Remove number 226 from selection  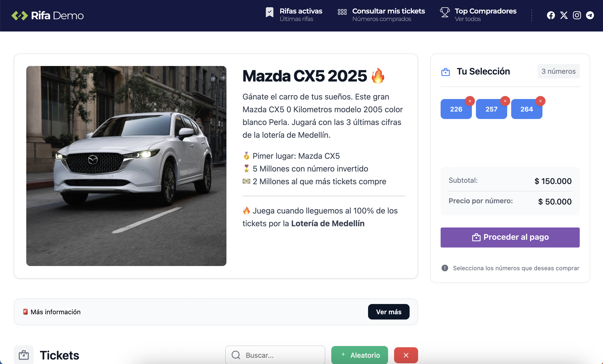[470, 101]
